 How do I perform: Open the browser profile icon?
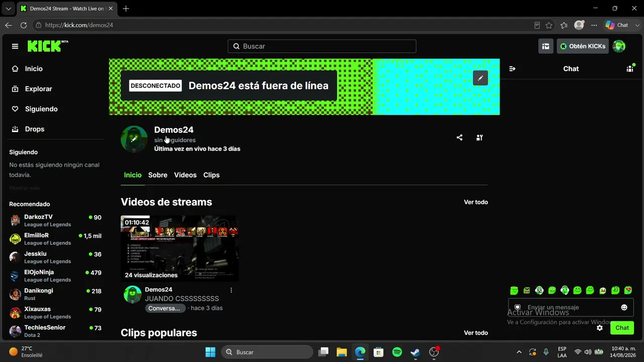[579, 25]
